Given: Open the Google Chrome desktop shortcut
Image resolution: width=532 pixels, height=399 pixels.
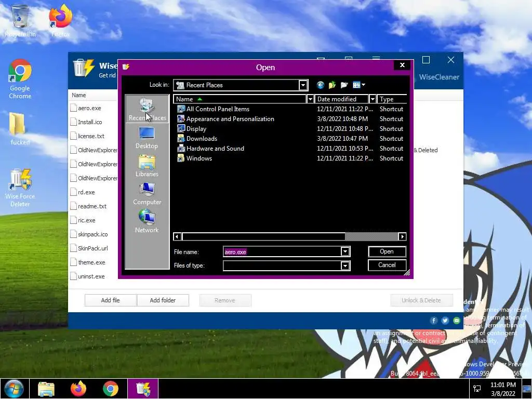Looking at the screenshot, I should pos(20,79).
